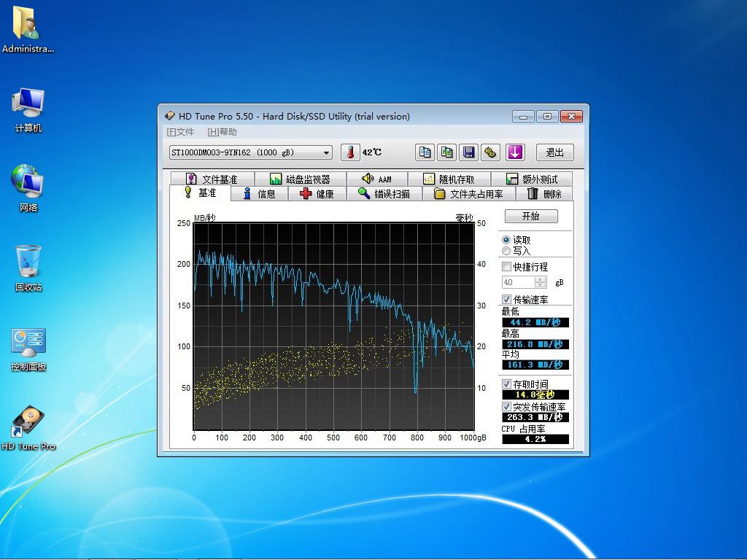Copy results text to clipboard icon
The image size is (747, 560).
point(425,152)
